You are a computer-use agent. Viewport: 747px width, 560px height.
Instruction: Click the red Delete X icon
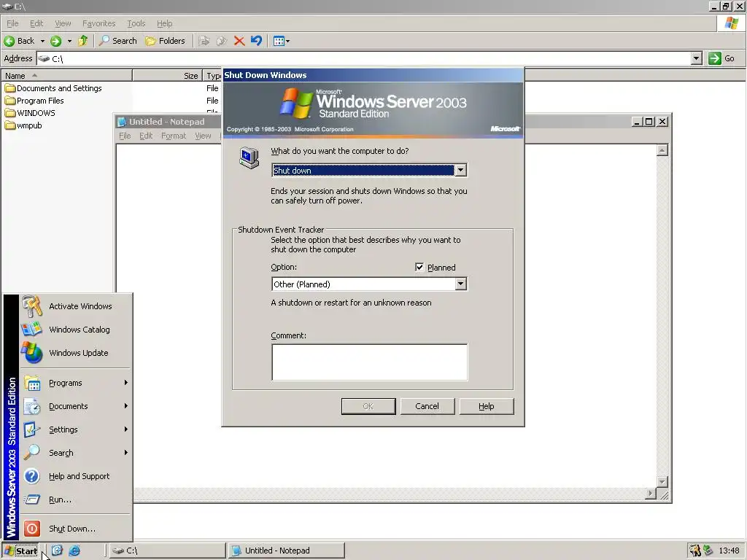pos(239,41)
